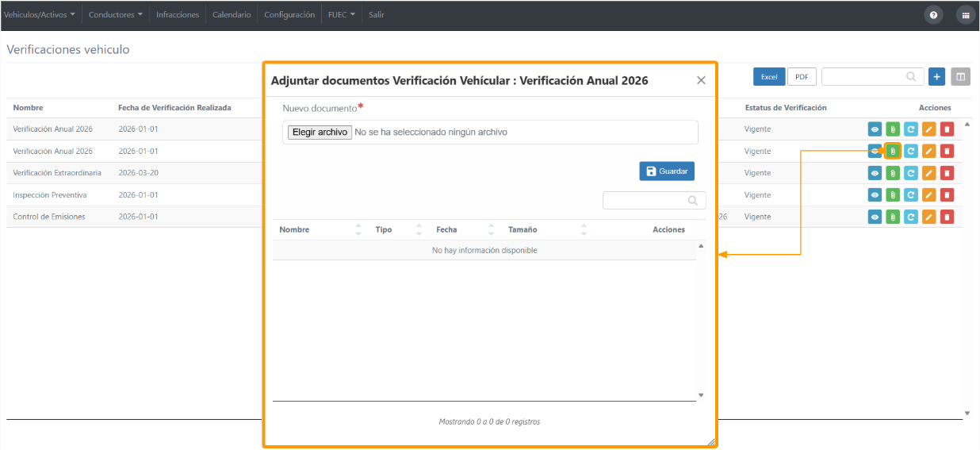Click the main table scroll-up arrow
Screen dimensions: 980x450
(967, 124)
